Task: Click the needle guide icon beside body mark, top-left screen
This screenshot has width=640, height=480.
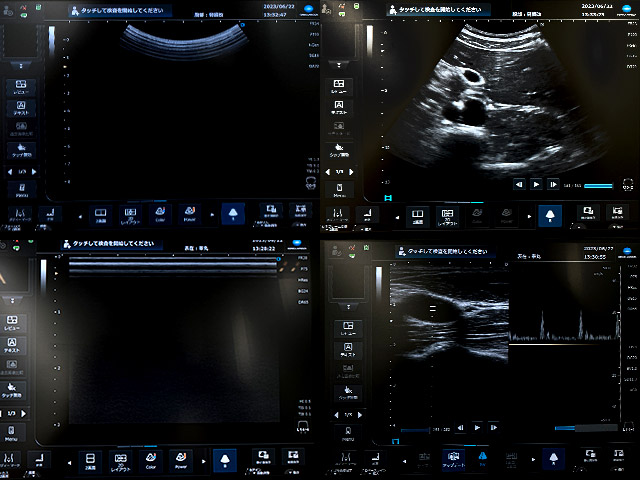Action: tap(50, 214)
